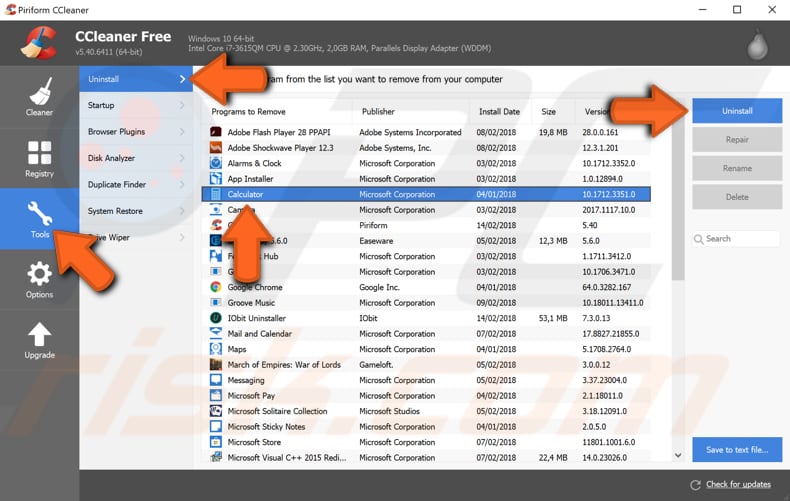790x501 pixels.
Task: Expand the Drive Wiper chevron
Action: (x=182, y=237)
